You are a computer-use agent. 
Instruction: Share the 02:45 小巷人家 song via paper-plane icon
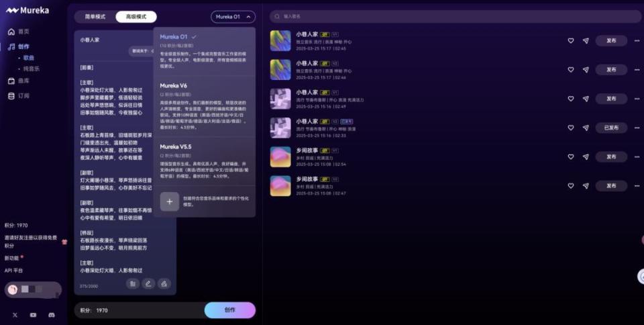point(586,41)
